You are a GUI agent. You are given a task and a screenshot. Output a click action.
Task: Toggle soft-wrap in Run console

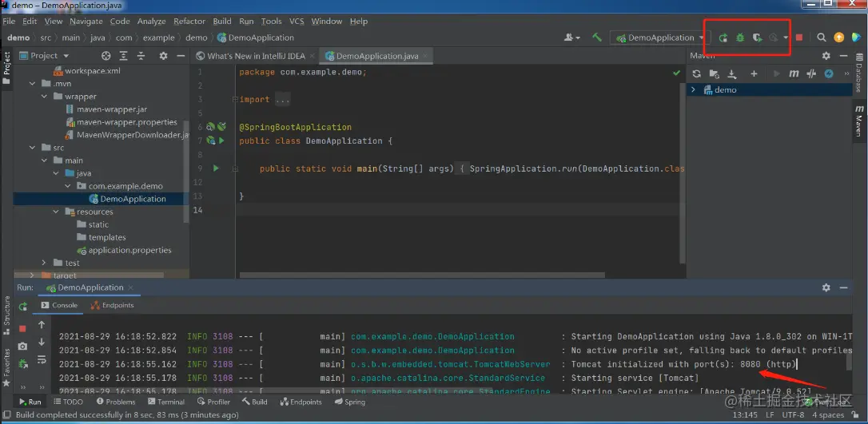[x=42, y=360]
